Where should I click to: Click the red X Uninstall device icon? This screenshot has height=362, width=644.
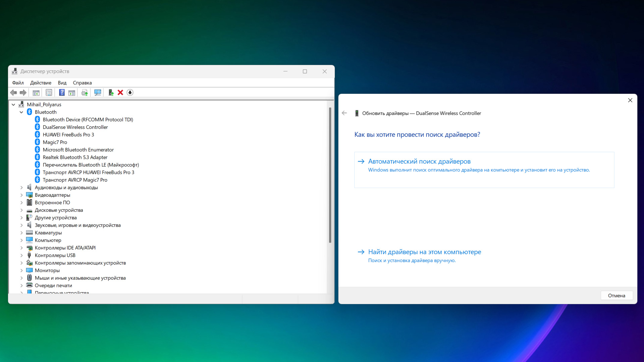(120, 93)
